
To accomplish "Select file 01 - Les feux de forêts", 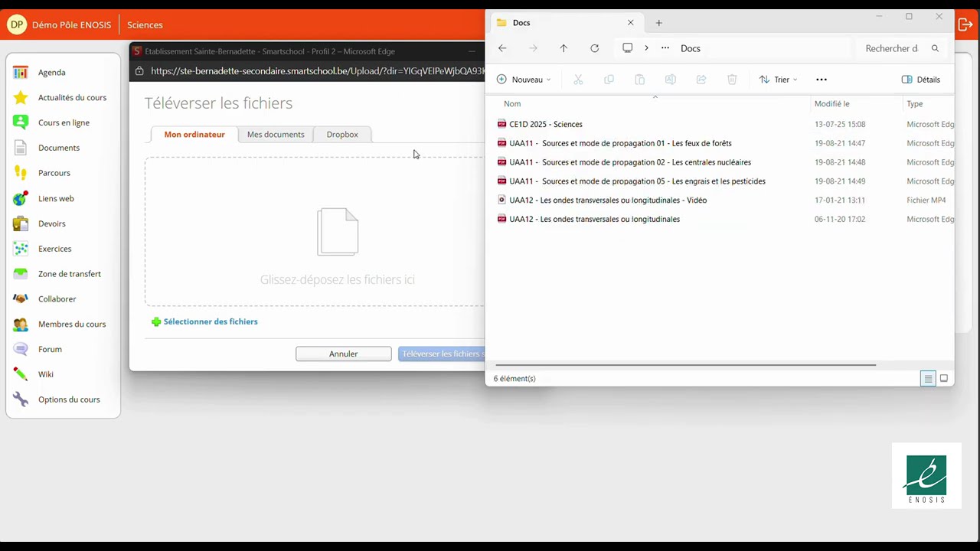I will [620, 143].
